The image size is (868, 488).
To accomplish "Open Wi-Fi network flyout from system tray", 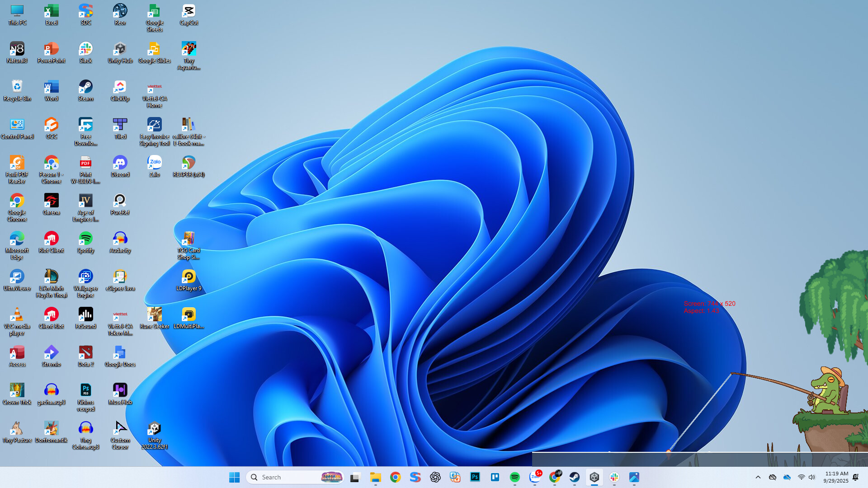I will pyautogui.click(x=801, y=478).
